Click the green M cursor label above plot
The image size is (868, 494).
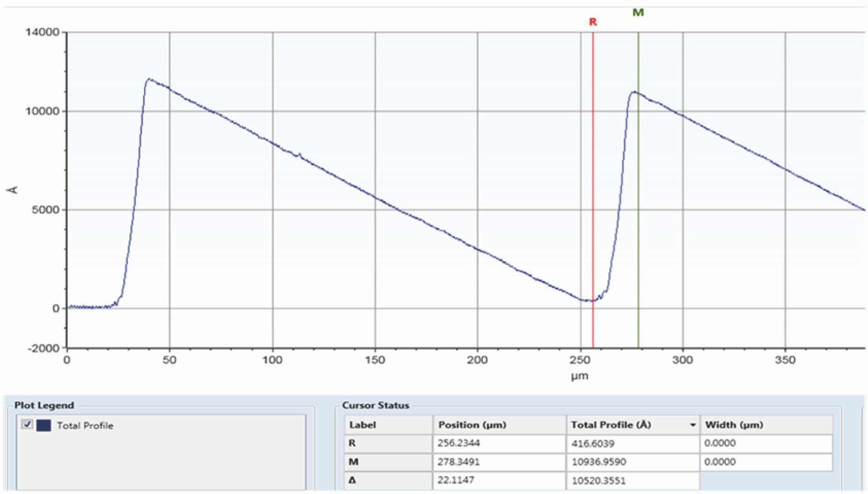click(638, 13)
